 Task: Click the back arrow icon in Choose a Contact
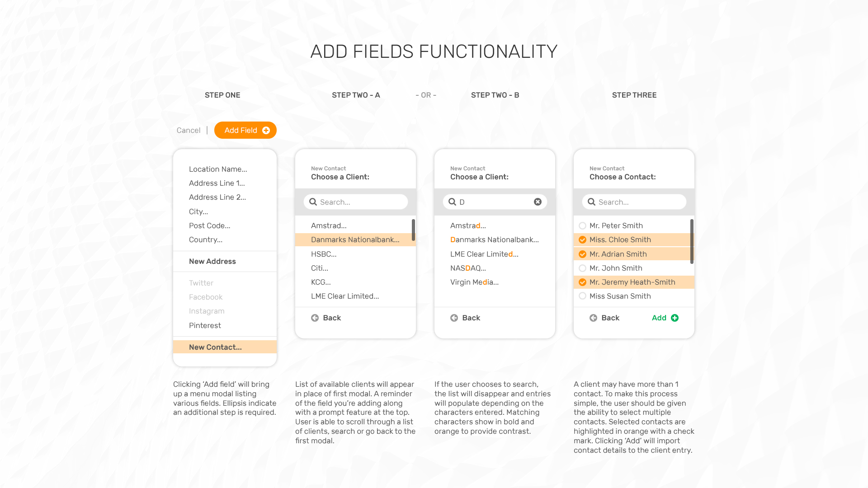click(x=594, y=318)
